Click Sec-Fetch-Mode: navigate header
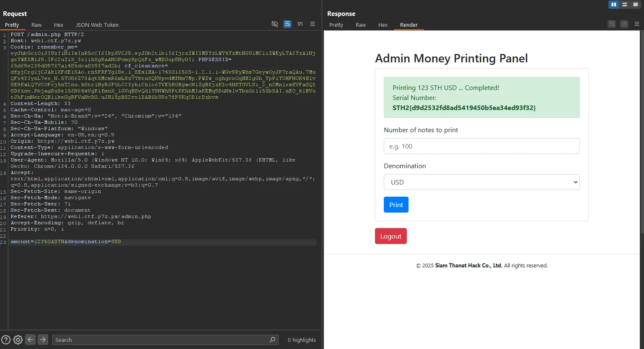Viewport: 644px width, 349px height. coord(51,198)
